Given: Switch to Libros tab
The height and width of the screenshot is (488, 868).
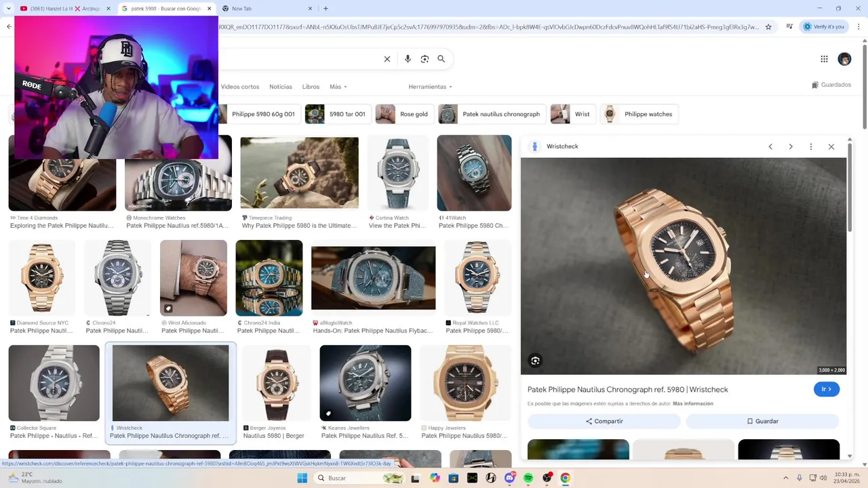Looking at the screenshot, I should pyautogui.click(x=311, y=87).
